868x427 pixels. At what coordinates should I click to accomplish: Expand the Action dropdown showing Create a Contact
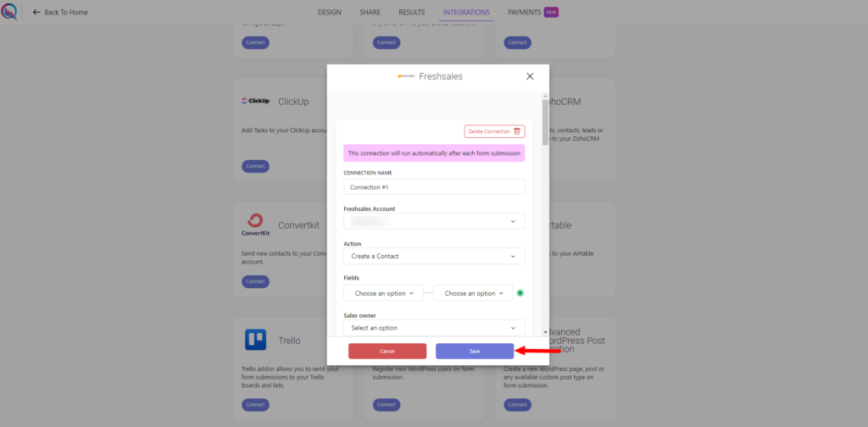click(434, 256)
